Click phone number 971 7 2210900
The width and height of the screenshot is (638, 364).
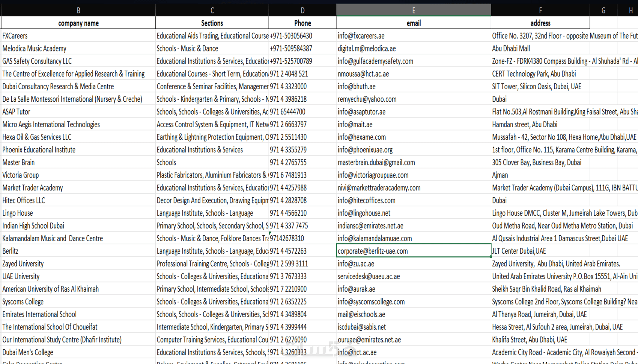[x=302, y=289]
